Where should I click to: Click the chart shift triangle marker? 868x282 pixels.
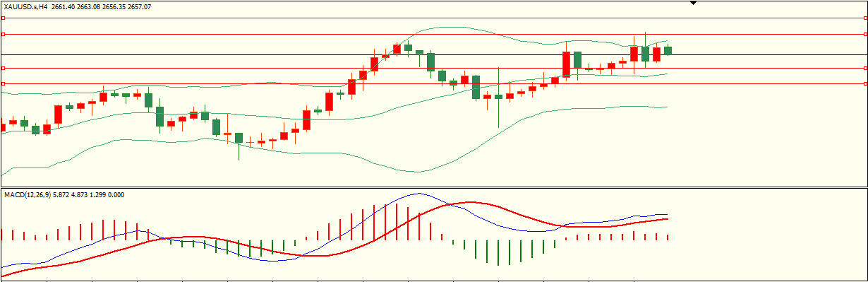[693, 3]
